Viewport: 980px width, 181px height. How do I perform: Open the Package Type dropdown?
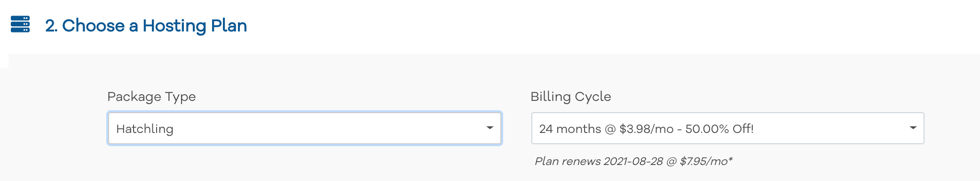click(x=305, y=128)
